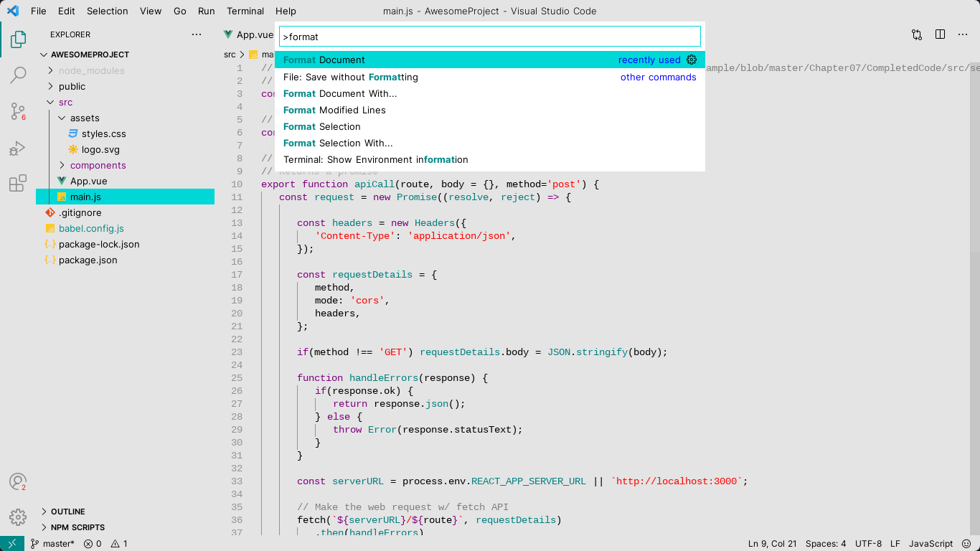Screen dimensions: 980x551
Task: Change indentation via Spaces: 4
Action: tap(826, 544)
